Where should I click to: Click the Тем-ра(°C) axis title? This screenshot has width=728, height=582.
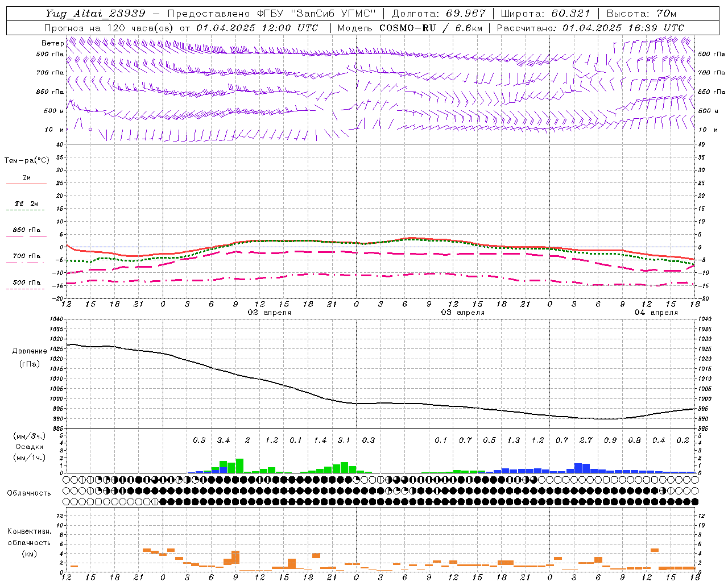point(27,161)
